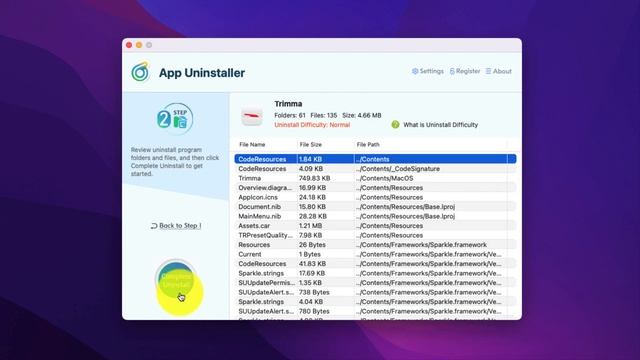Select the SUUpdateAlert.s... 738 Bytes row
Viewport: 640px width, 360px height.
tap(375, 292)
